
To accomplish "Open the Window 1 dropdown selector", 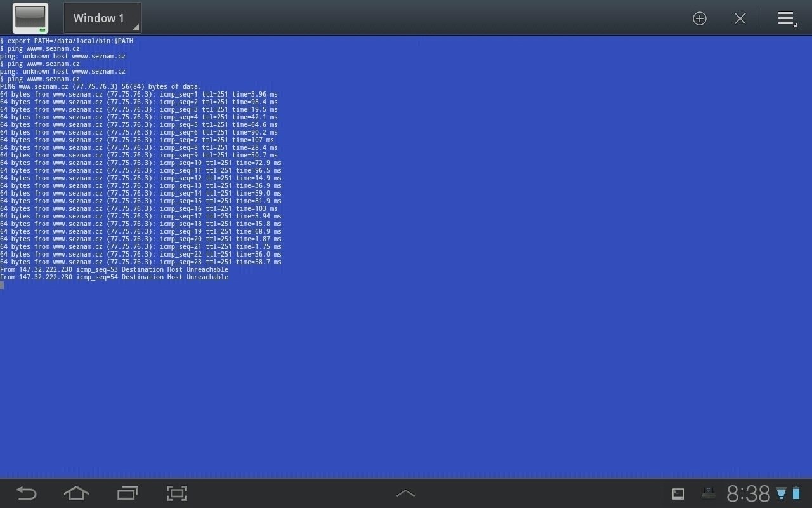I will 103,18.
